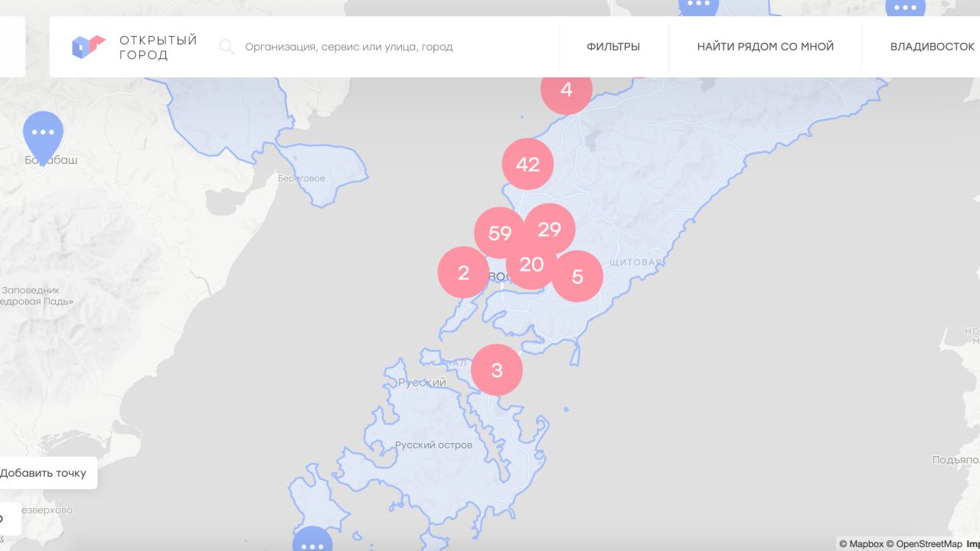The height and width of the screenshot is (551, 980).
Task: Click the blue pin at Барабаш
Action: [x=44, y=133]
